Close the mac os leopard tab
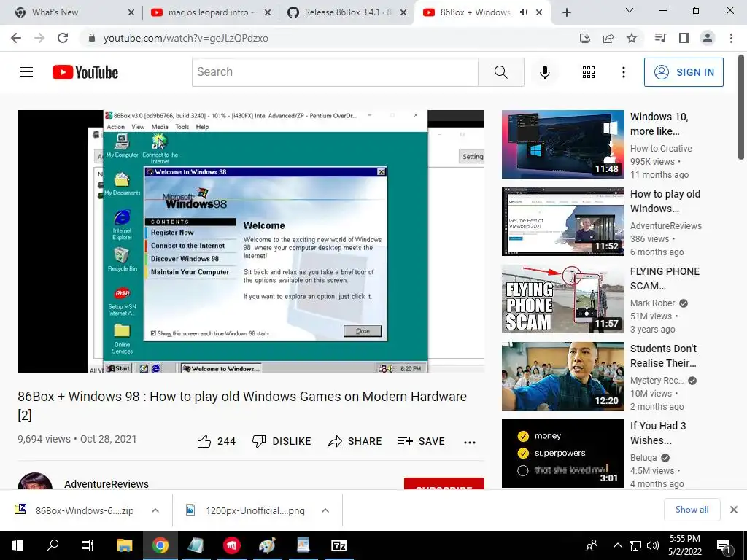The height and width of the screenshot is (560, 747). tap(268, 12)
